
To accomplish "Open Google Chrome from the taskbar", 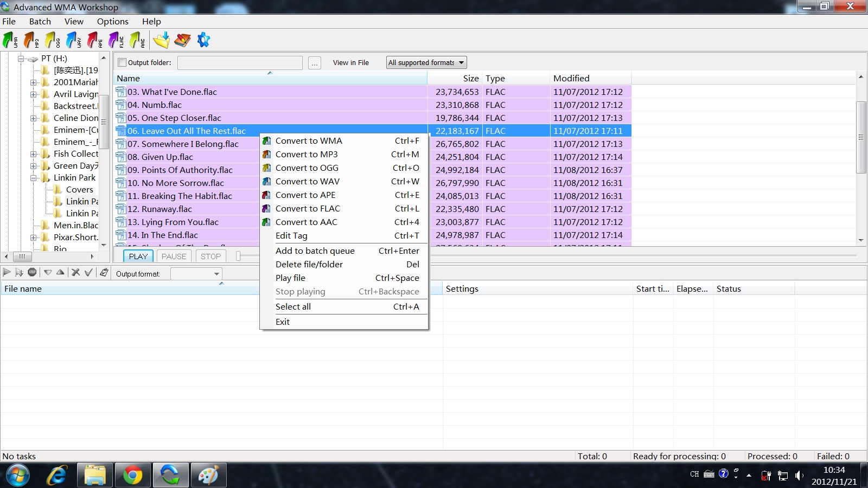I will pyautogui.click(x=132, y=476).
